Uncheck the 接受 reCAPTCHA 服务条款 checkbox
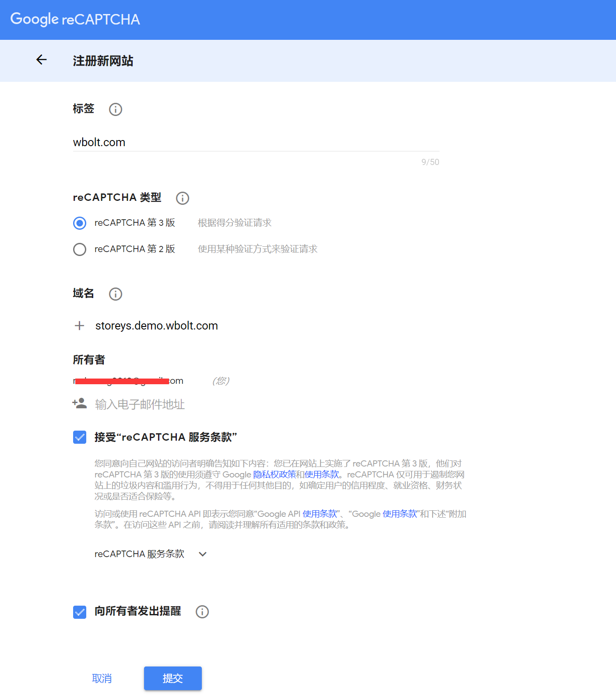 80,437
